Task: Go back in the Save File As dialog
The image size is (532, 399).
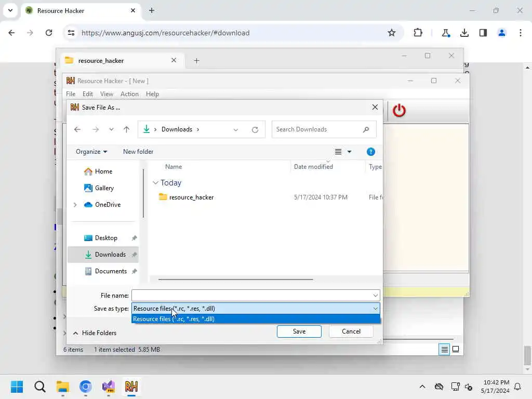Action: coord(77,129)
